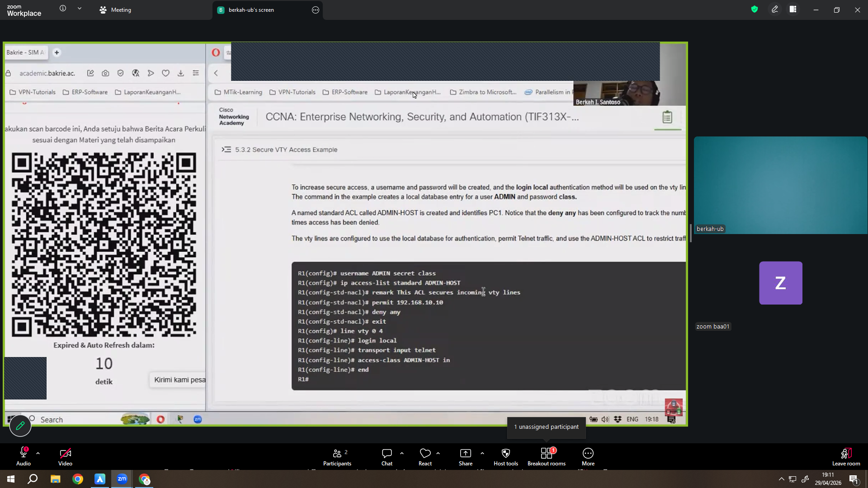Click the heart bookmark icon in shared browser

pos(166,73)
